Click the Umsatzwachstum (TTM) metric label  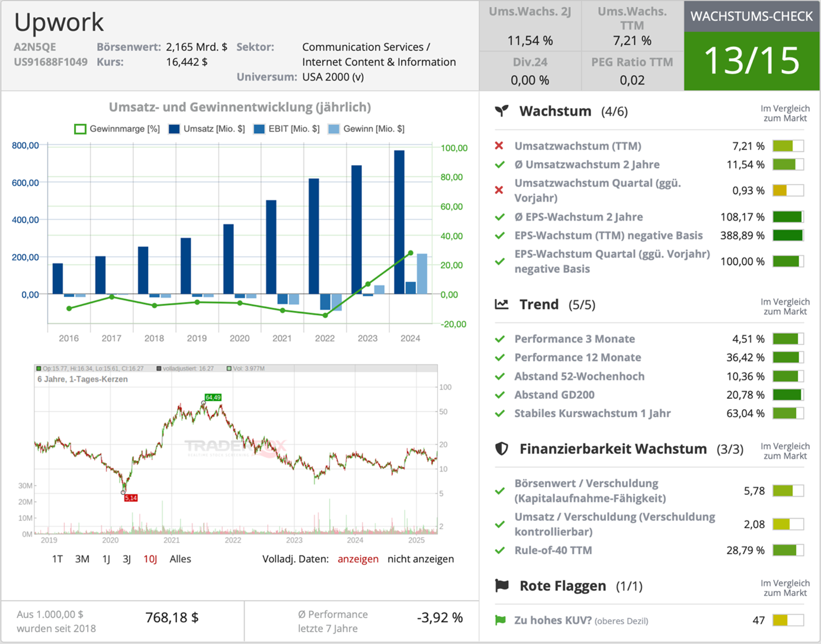pyautogui.click(x=578, y=146)
